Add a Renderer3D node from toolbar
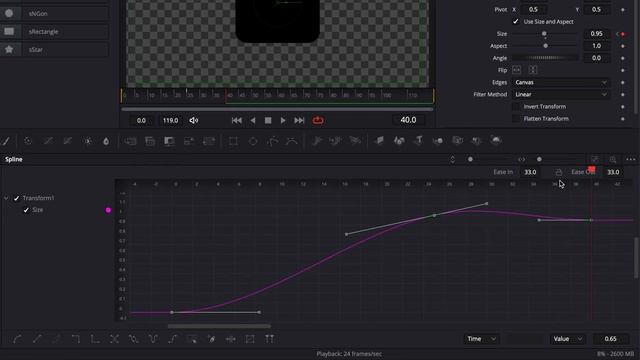Screen dimensions: 640x360 pyautogui.click(x=496, y=141)
